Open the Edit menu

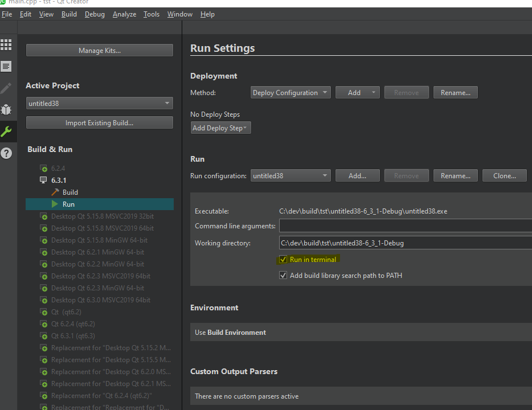pos(26,14)
